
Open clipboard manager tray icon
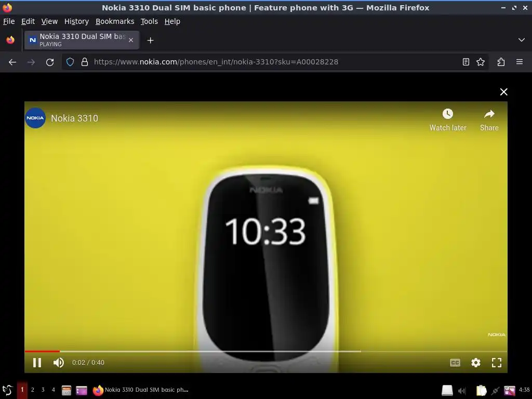click(481, 391)
